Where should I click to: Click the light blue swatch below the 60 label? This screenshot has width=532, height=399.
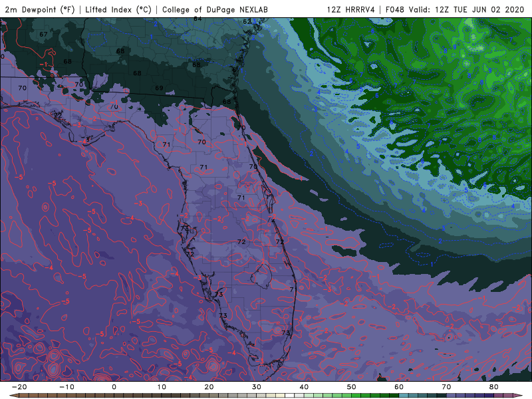[404, 396]
